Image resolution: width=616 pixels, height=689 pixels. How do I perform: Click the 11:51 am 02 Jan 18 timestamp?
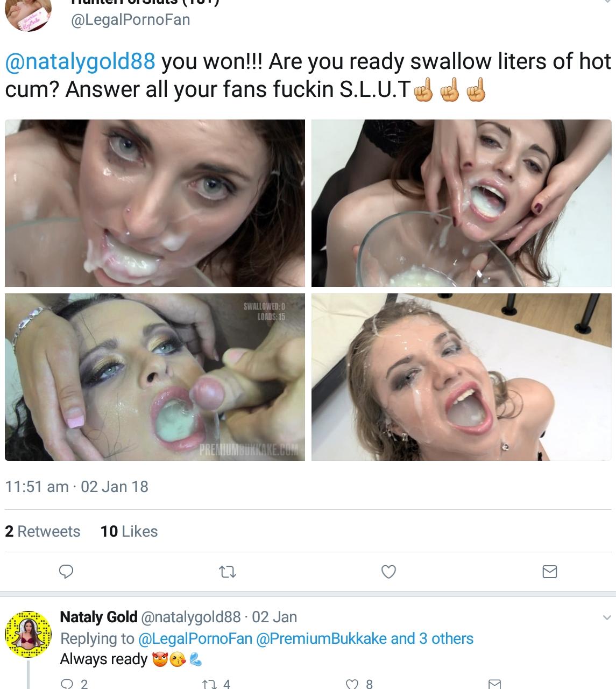click(x=76, y=487)
